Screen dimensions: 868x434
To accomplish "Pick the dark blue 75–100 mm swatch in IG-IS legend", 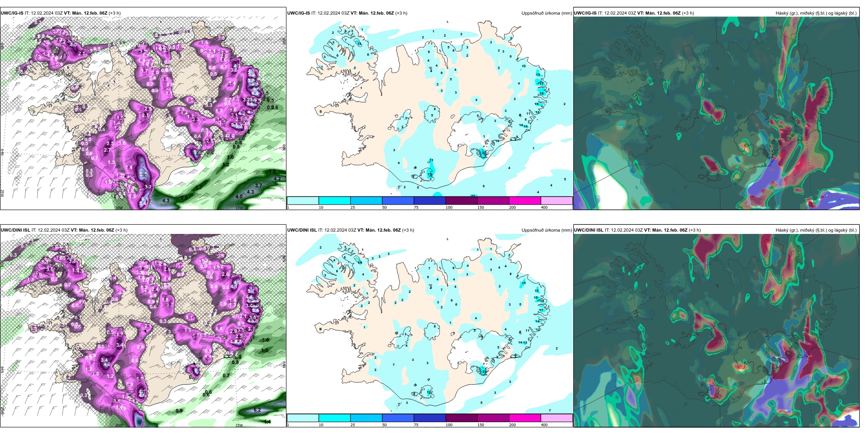I will tap(429, 201).
